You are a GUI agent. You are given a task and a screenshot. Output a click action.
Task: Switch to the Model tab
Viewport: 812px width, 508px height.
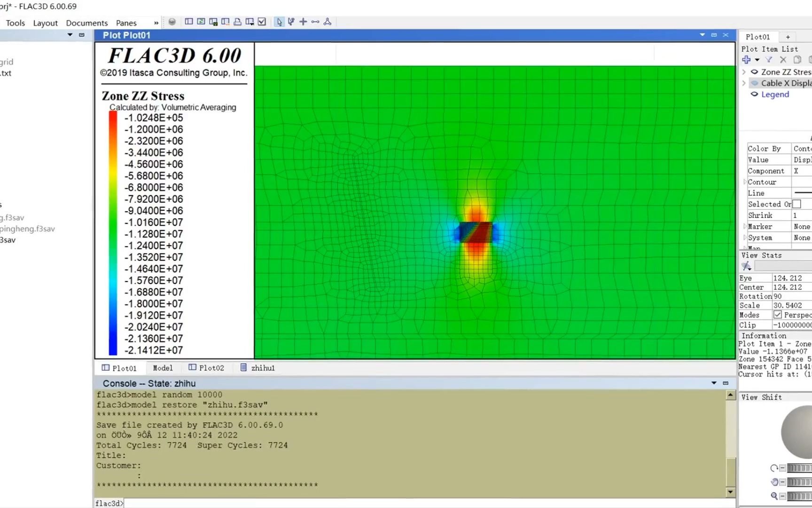163,368
